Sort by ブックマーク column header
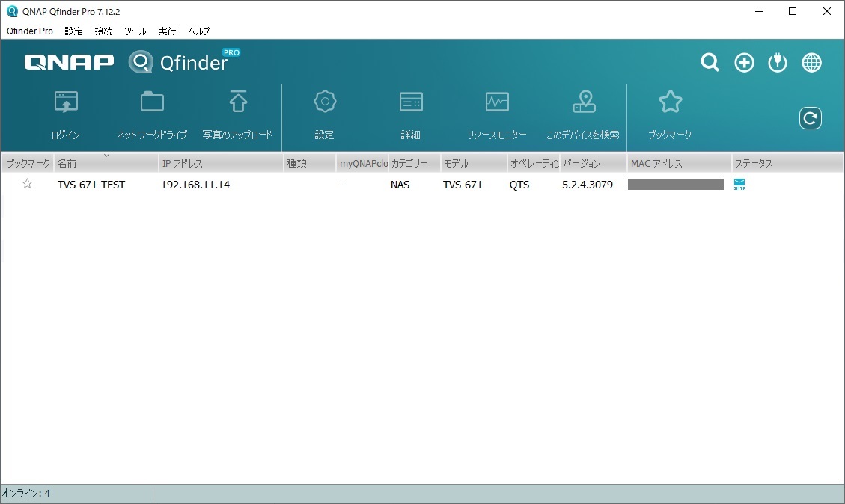Image resolution: width=845 pixels, height=504 pixels. (28, 163)
